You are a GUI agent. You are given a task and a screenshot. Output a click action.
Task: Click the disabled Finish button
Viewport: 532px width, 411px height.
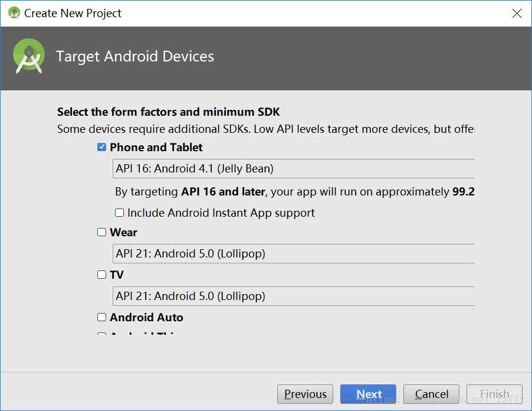coord(494,394)
